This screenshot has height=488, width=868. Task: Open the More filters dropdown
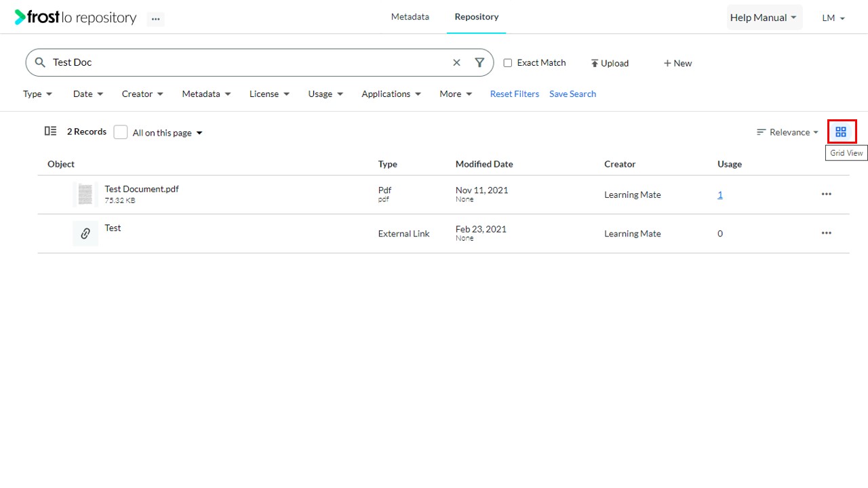click(x=456, y=94)
